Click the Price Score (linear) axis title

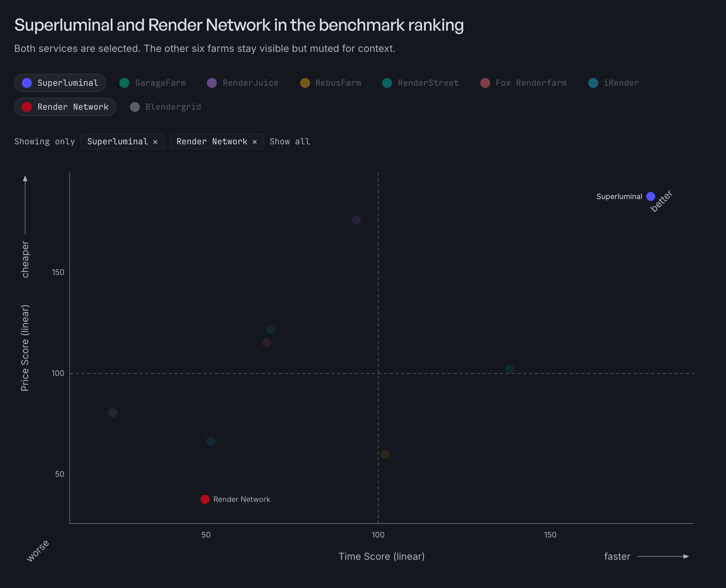coord(25,348)
